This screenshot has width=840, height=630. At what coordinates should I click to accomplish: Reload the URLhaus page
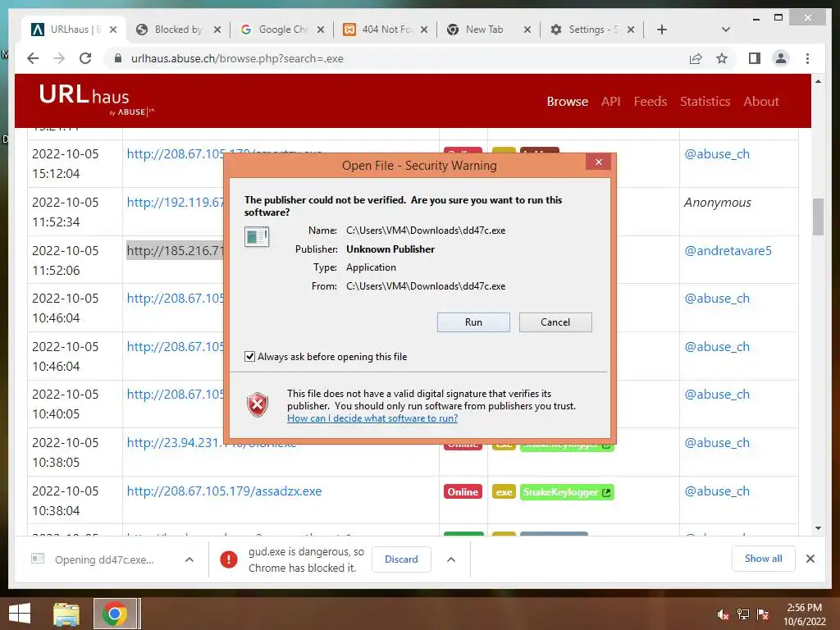tap(85, 58)
